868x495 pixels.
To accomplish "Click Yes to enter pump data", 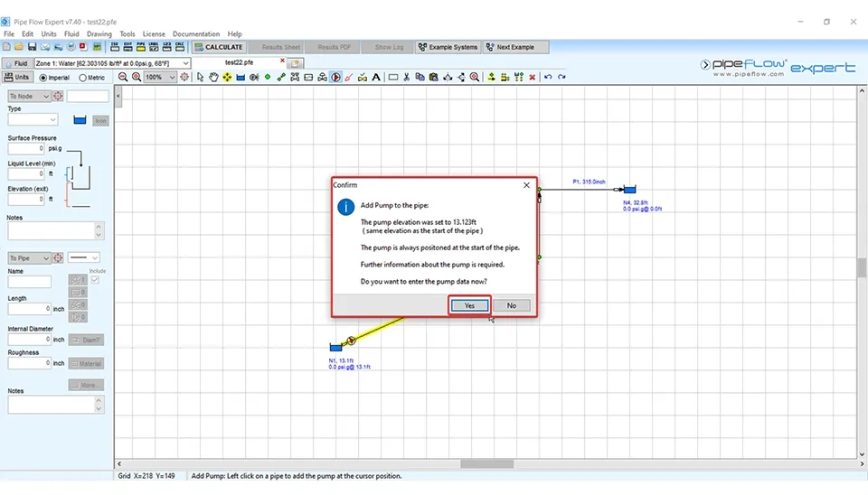I will pyautogui.click(x=469, y=305).
